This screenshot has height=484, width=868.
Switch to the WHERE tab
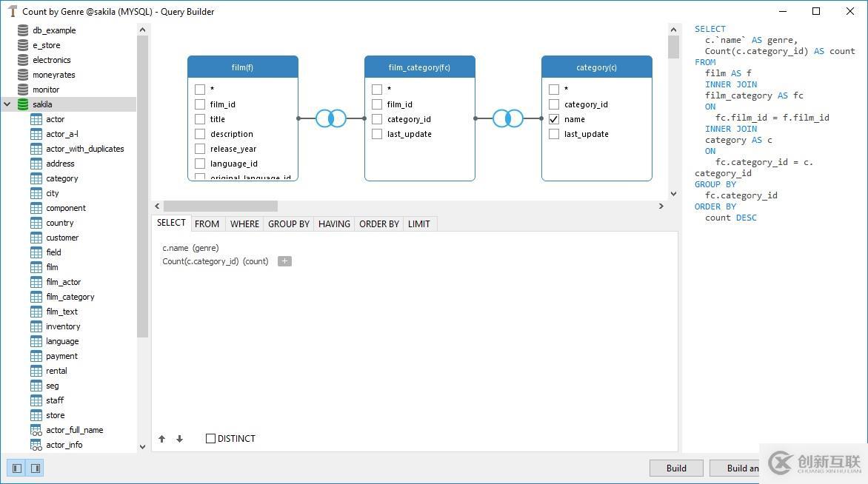[x=244, y=224]
